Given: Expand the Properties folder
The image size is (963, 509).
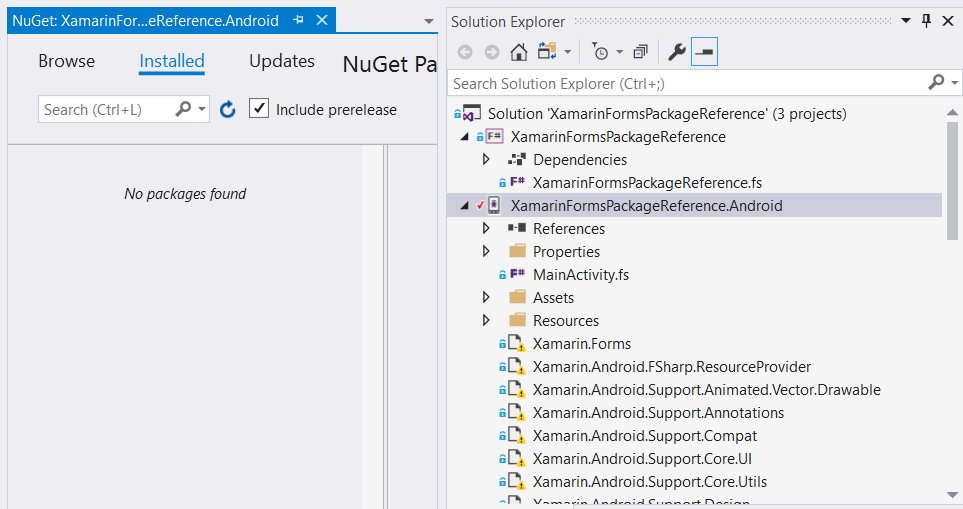Looking at the screenshot, I should [x=486, y=252].
